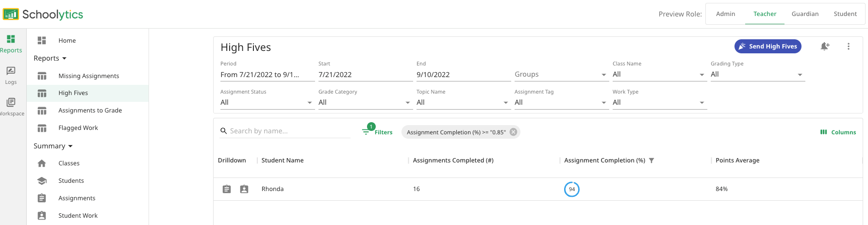Viewport: 868px width, 225px height.
Task: Remove the Assignment Completion filter chip
Action: tap(513, 132)
